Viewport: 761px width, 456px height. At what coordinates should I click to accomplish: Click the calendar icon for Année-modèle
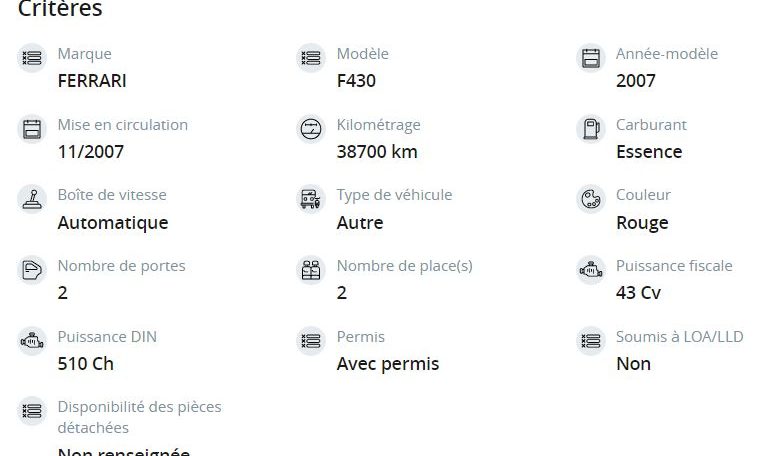click(x=591, y=58)
